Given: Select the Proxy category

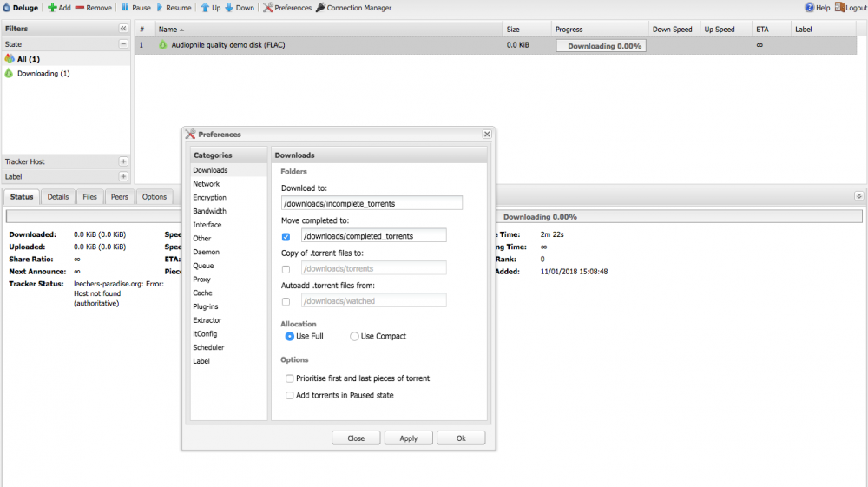Looking at the screenshot, I should [x=228, y=280].
